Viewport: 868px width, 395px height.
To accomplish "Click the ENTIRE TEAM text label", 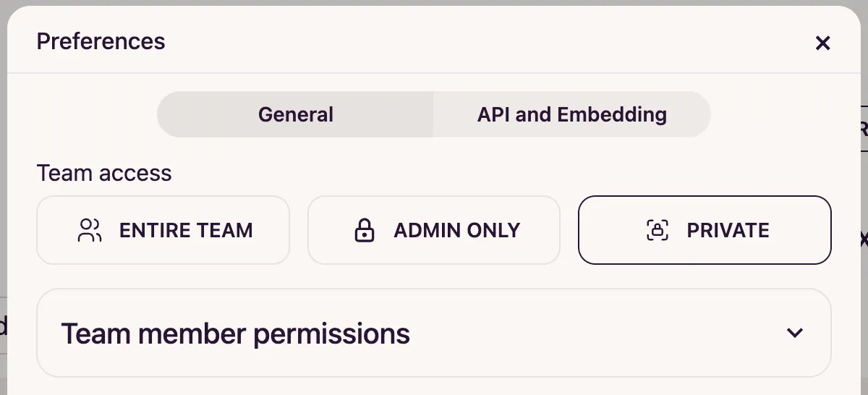I will point(186,231).
